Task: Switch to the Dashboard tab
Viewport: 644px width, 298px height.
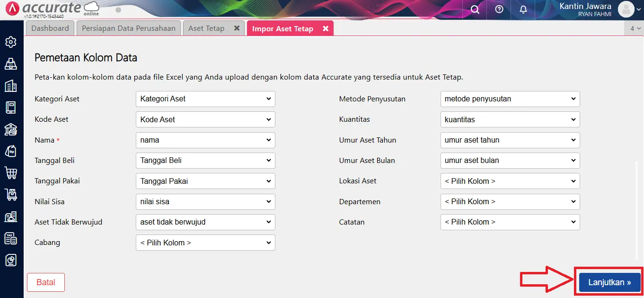Action: pyautogui.click(x=50, y=28)
